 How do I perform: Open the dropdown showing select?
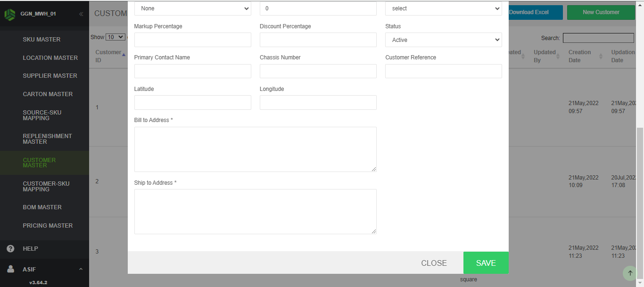[x=443, y=8]
